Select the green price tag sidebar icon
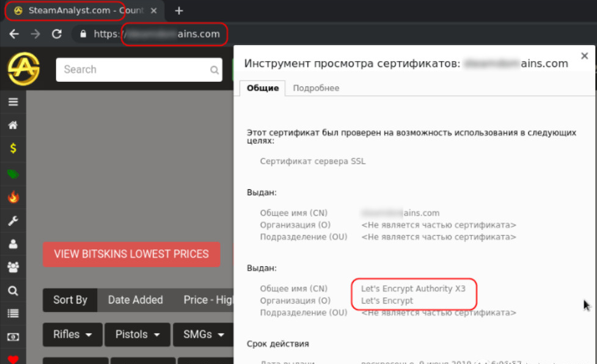Image resolution: width=597 pixels, height=364 pixels. tap(13, 174)
